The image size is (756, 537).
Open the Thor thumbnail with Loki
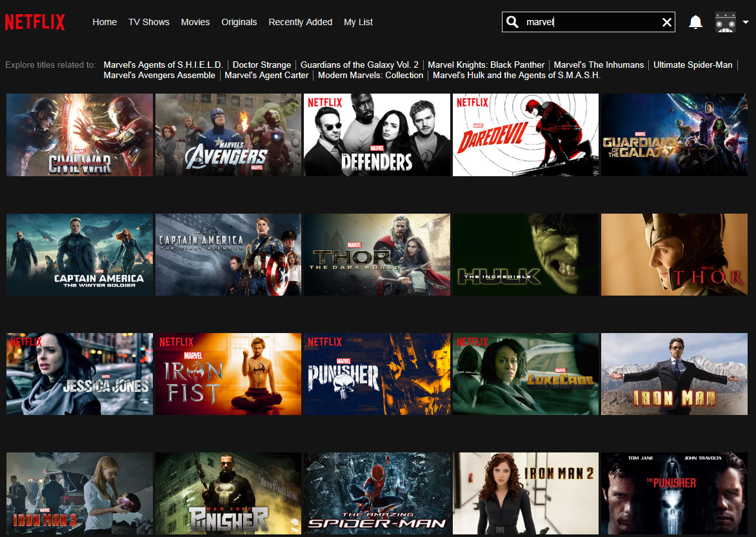click(675, 255)
